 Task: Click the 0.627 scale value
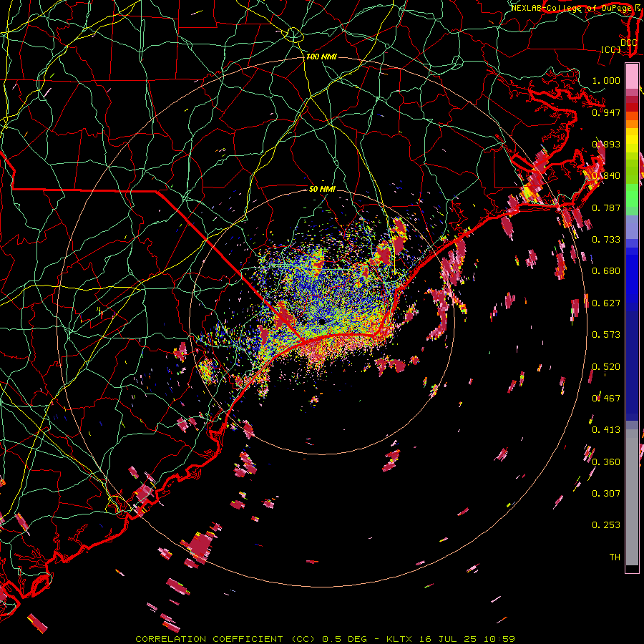point(606,303)
